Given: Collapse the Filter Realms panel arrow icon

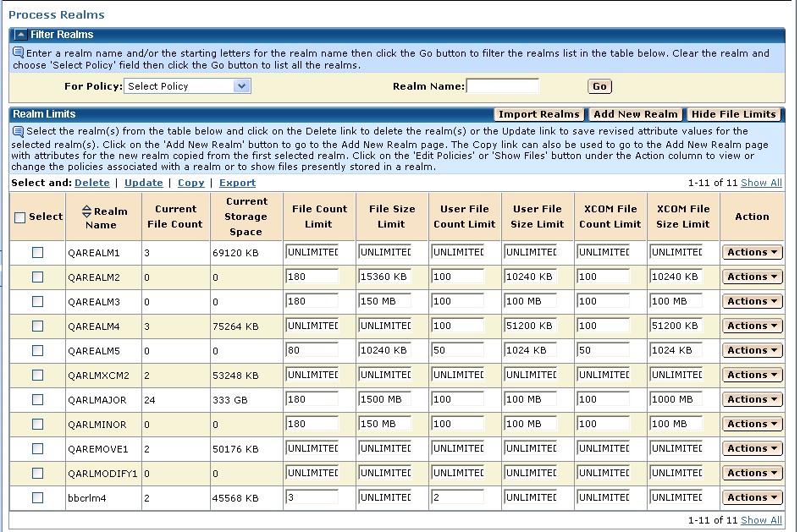Looking at the screenshot, I should 20,35.
